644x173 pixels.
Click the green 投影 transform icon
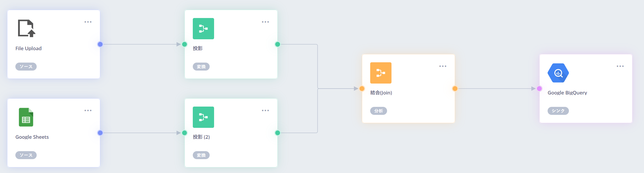coord(203,29)
